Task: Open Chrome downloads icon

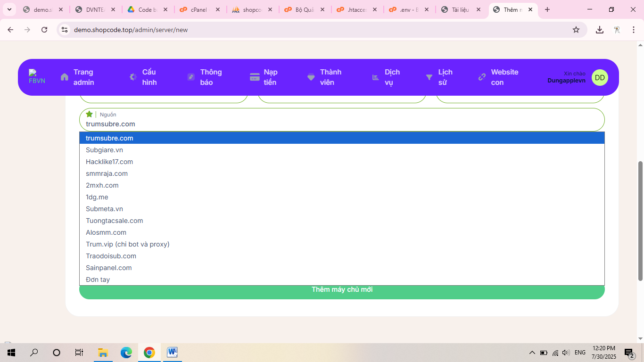Action: point(600,30)
